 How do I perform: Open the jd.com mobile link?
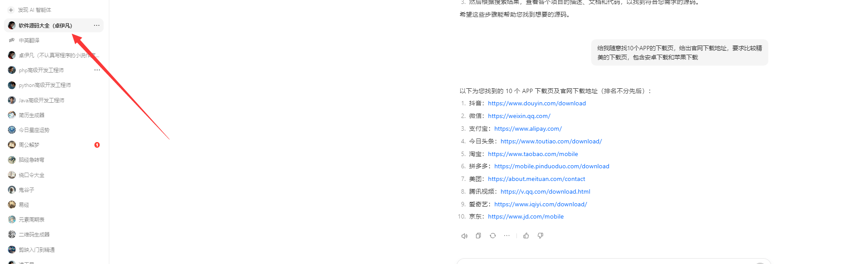[526, 216]
